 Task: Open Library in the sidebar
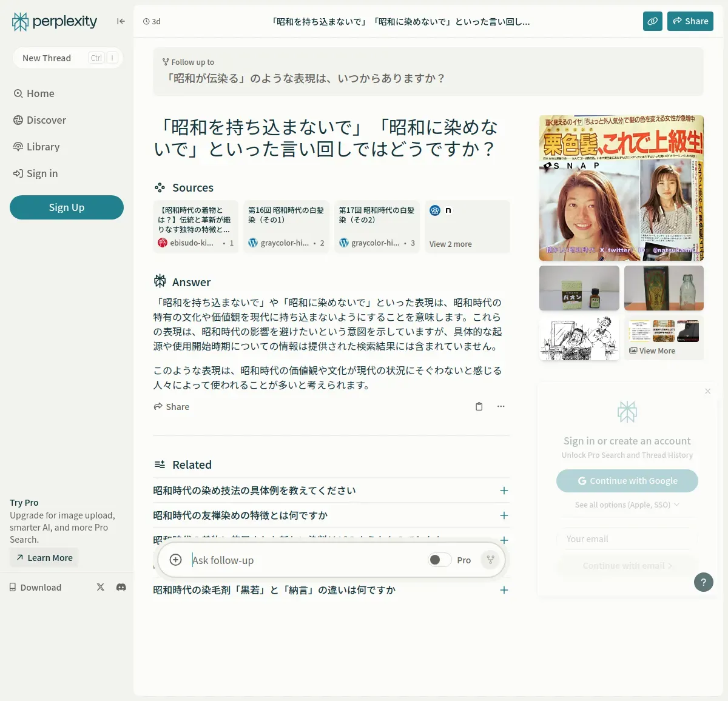point(36,147)
